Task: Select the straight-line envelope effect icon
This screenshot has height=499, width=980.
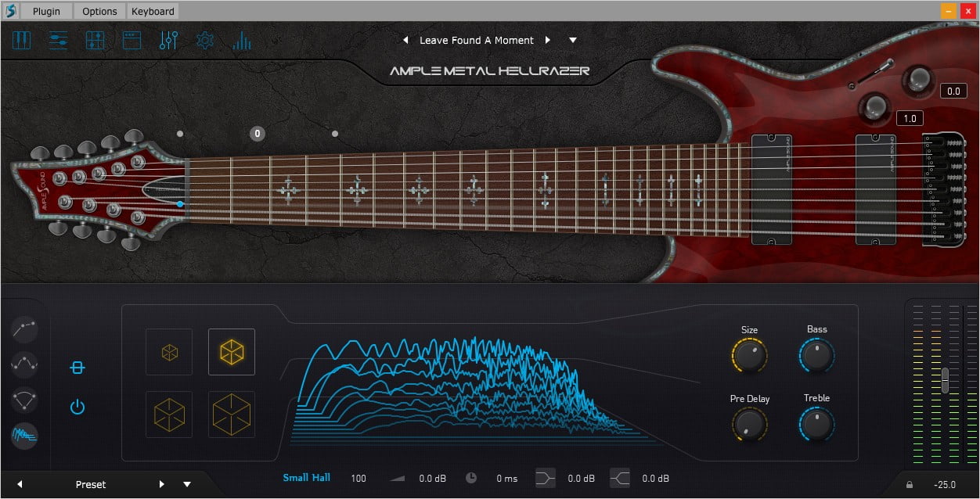Action: click(25, 328)
